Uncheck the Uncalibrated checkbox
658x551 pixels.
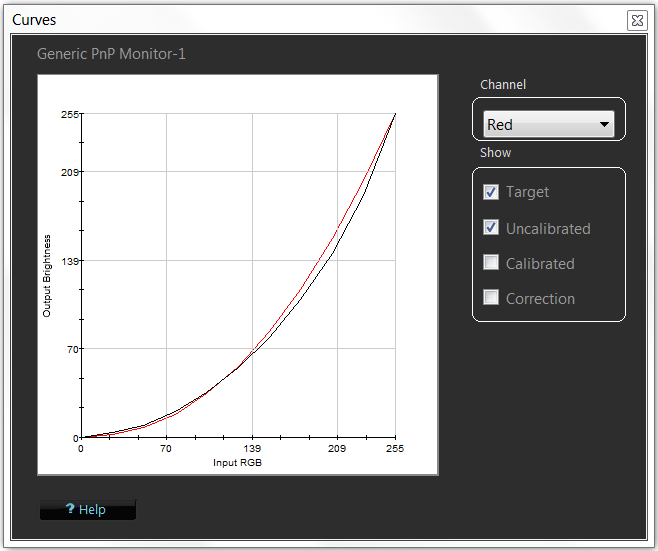(491, 227)
